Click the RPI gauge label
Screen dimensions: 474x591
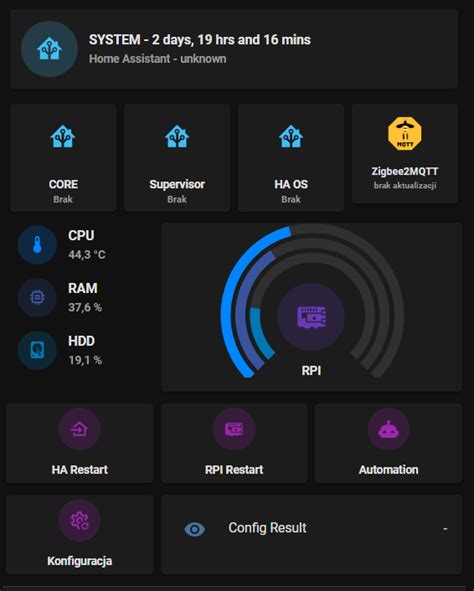tap(311, 371)
